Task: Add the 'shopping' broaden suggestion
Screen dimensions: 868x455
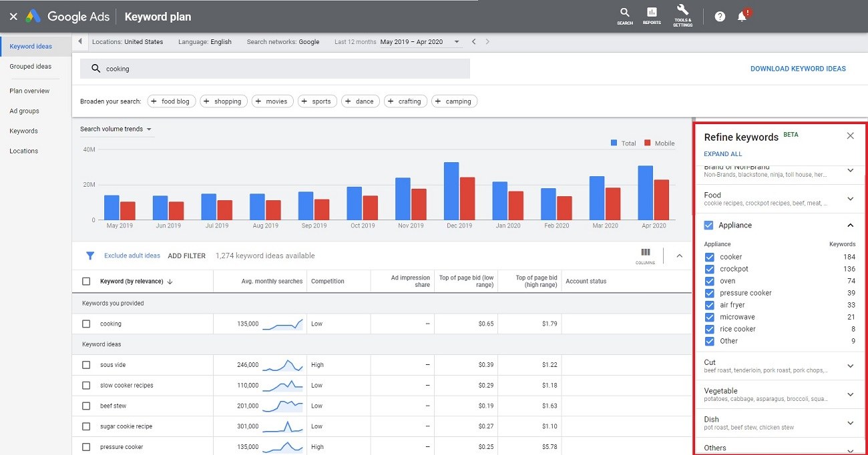Action: [223, 101]
